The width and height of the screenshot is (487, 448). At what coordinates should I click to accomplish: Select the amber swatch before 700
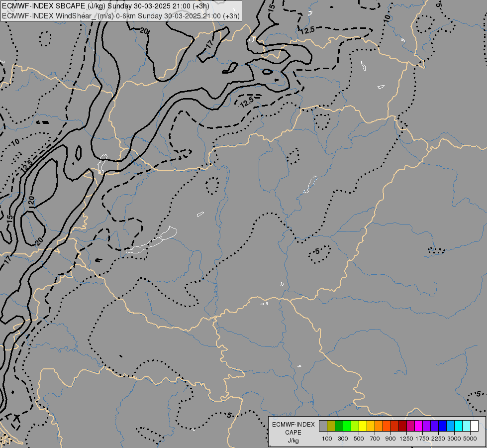pos(371,426)
